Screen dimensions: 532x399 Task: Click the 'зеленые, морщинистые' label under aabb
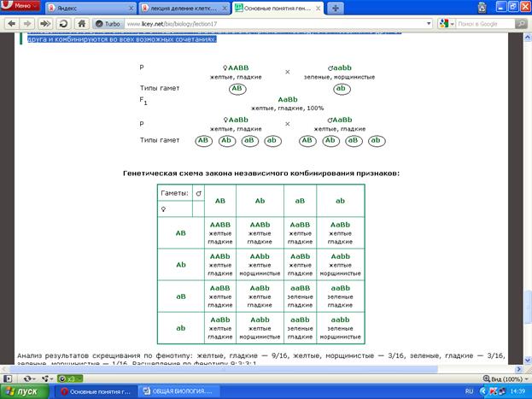click(339, 77)
